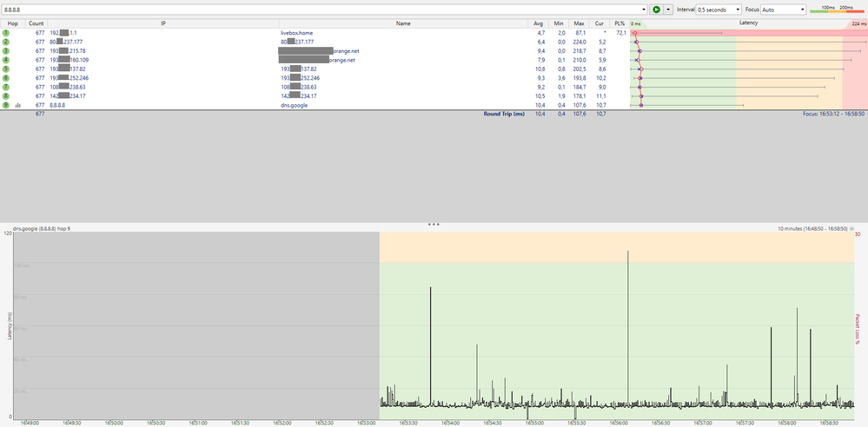Click the 224 ms latency scale label
868x427 pixels.
click(x=858, y=23)
